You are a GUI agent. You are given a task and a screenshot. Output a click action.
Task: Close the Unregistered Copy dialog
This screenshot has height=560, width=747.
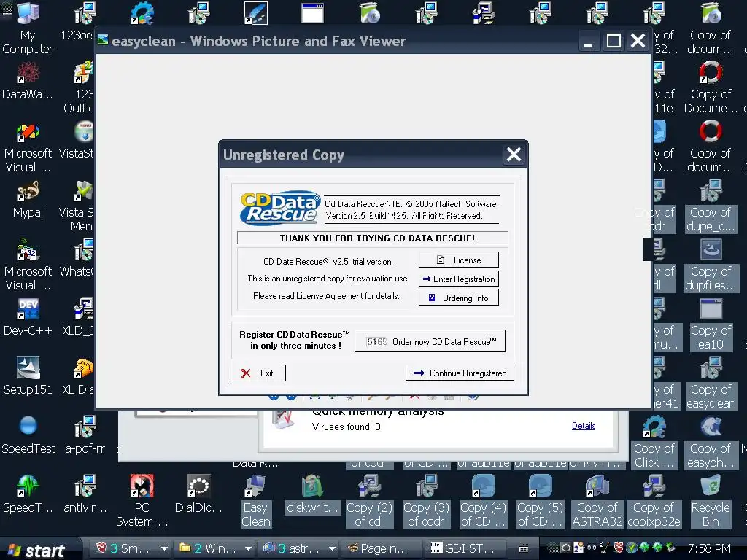[x=514, y=155]
